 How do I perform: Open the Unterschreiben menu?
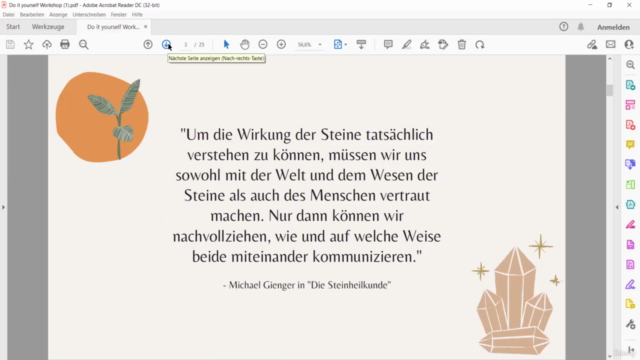click(x=89, y=14)
